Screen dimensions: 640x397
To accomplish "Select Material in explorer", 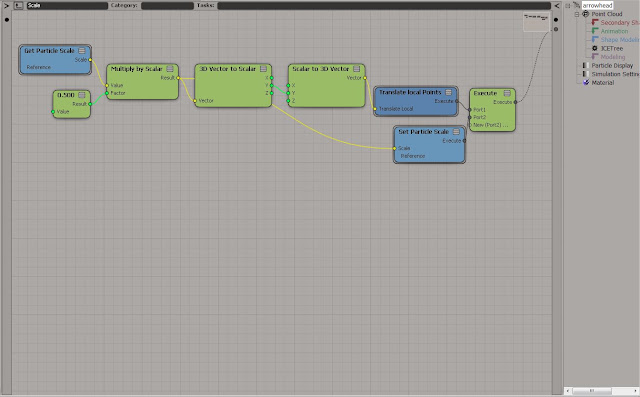I will pyautogui.click(x=603, y=82).
